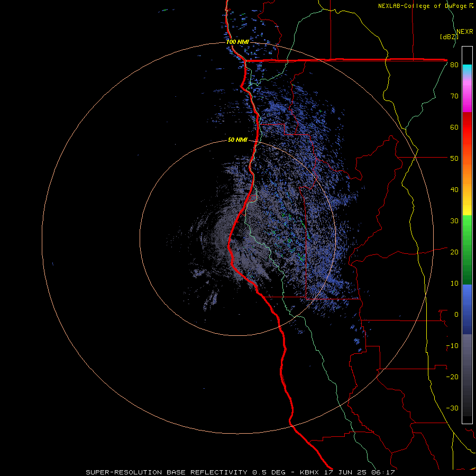The width and height of the screenshot is (476, 476).
Task: Click the KBHX station identifier in the caption
Action: pos(309,472)
